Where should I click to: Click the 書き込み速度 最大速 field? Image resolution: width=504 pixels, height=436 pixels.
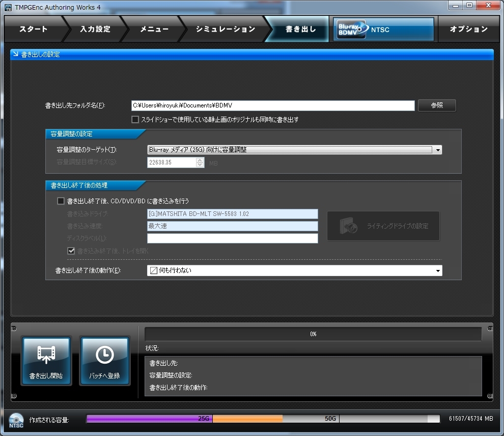pyautogui.click(x=232, y=226)
